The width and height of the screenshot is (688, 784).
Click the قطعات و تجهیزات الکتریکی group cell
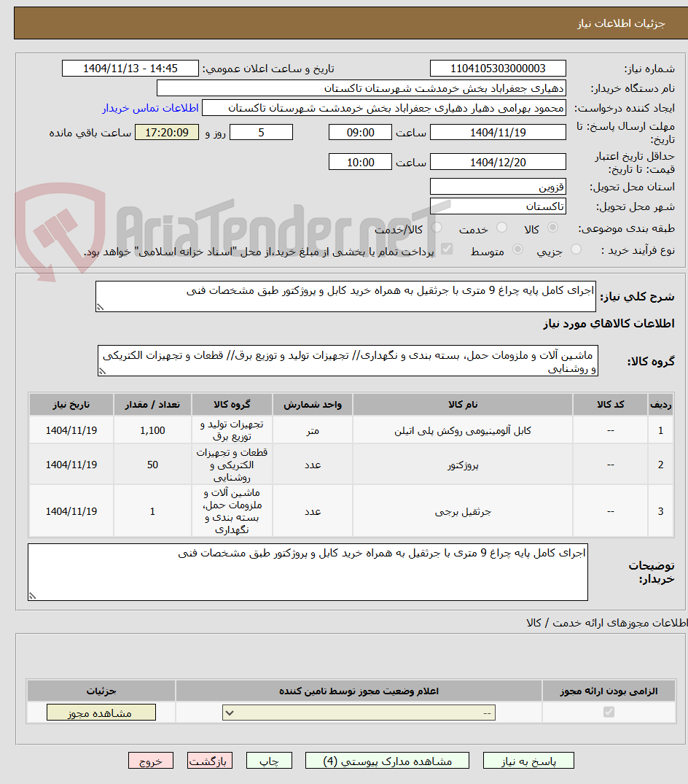(x=232, y=465)
